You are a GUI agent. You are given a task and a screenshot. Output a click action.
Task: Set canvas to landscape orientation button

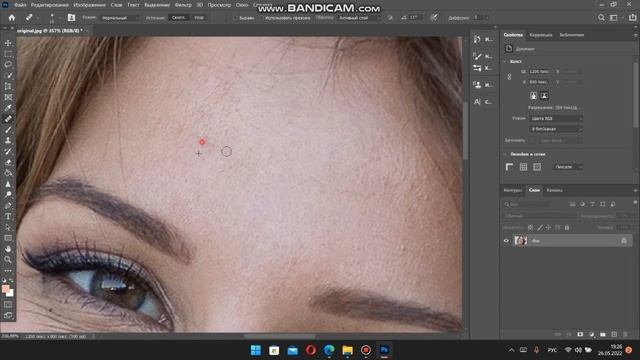pyautogui.click(x=544, y=96)
